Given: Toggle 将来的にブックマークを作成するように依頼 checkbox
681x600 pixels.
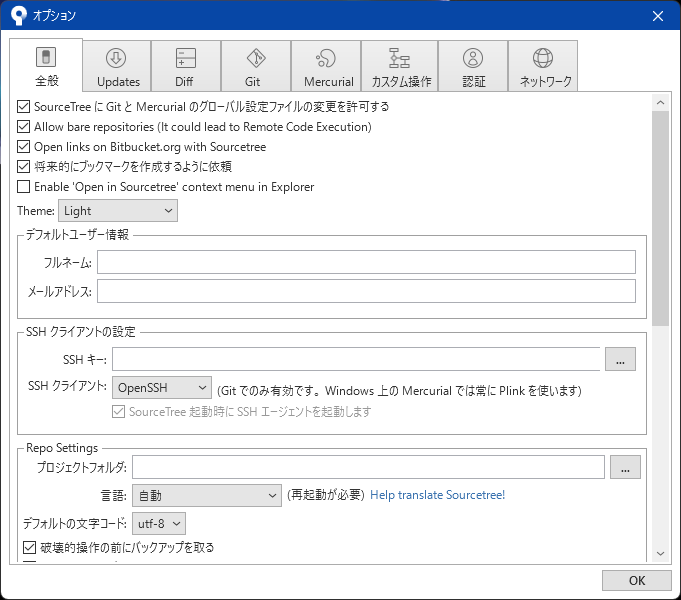Looking at the screenshot, I should tap(23, 166).
